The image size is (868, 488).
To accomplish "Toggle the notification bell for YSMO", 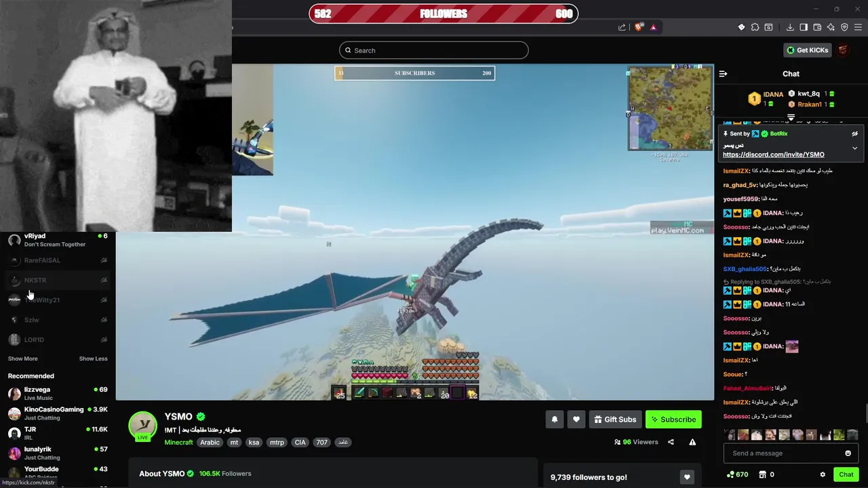I will click(x=554, y=420).
